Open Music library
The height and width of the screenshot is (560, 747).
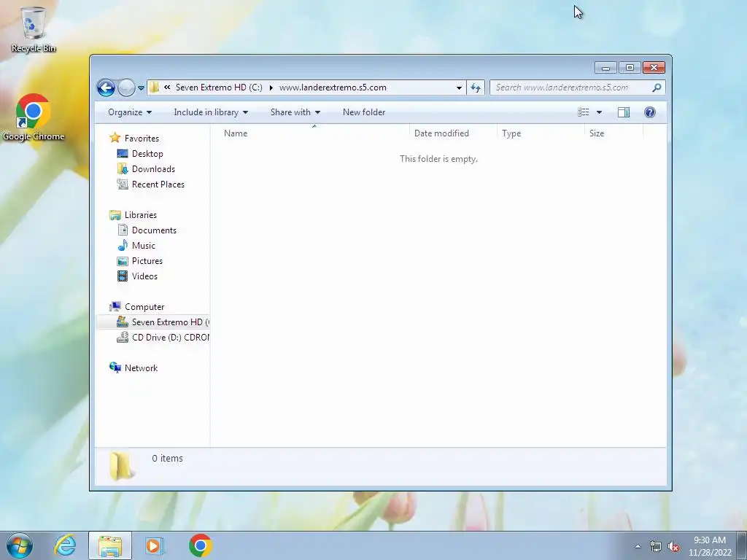click(144, 246)
